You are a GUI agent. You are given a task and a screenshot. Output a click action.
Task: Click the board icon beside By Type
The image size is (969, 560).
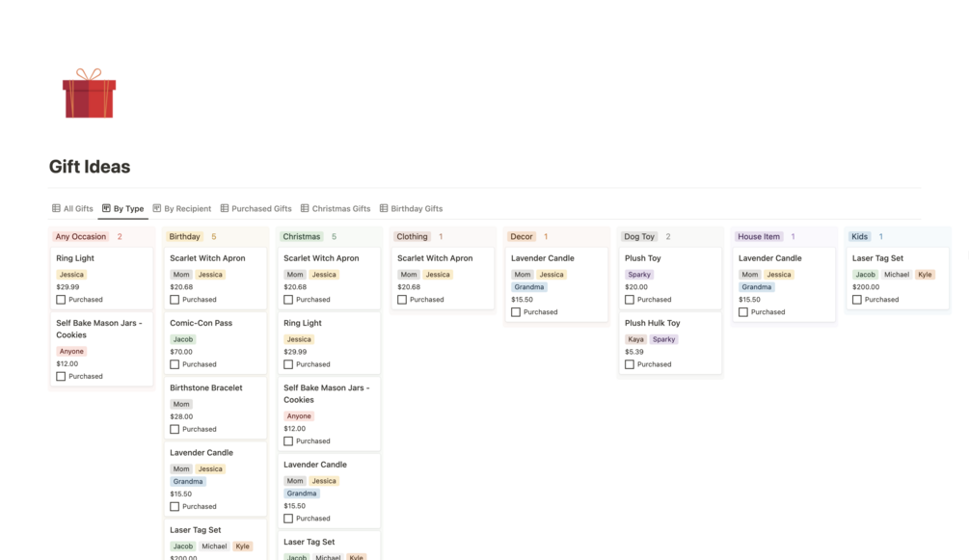[x=106, y=208]
